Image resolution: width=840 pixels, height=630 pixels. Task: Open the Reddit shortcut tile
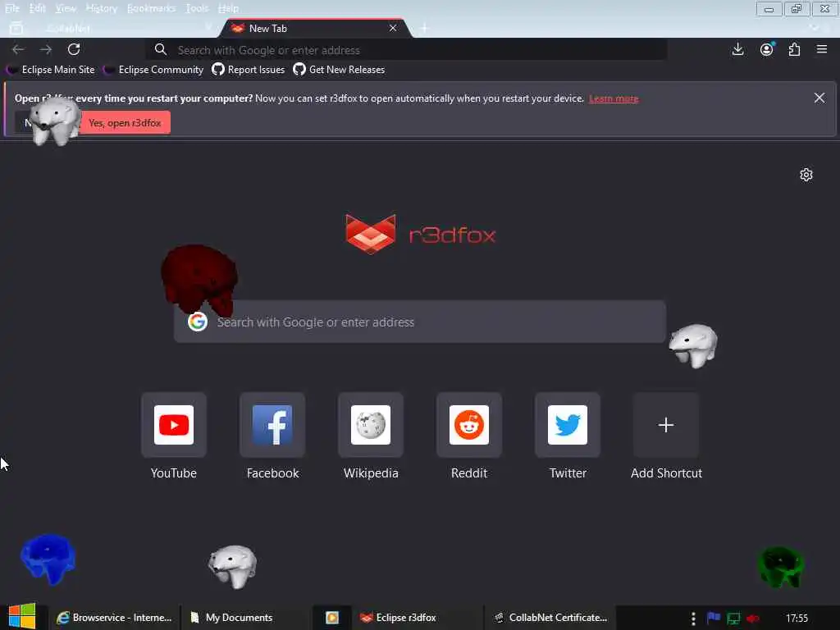469,425
